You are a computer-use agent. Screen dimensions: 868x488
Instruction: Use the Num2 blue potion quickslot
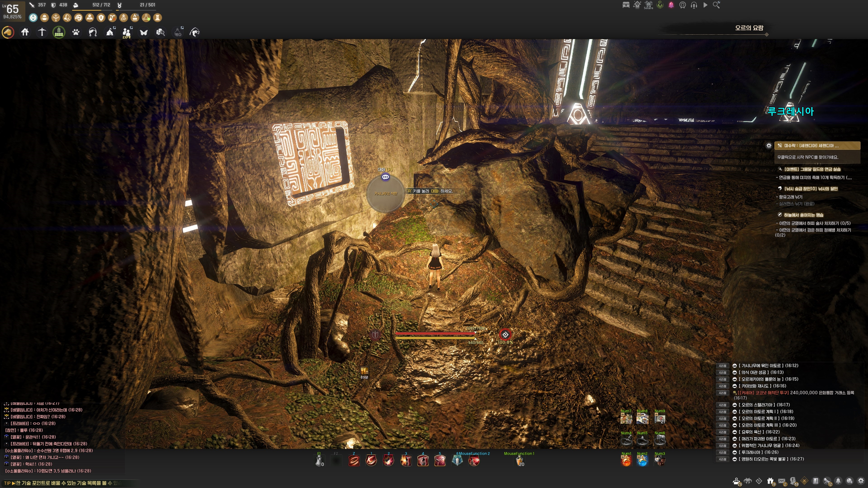pos(642,461)
